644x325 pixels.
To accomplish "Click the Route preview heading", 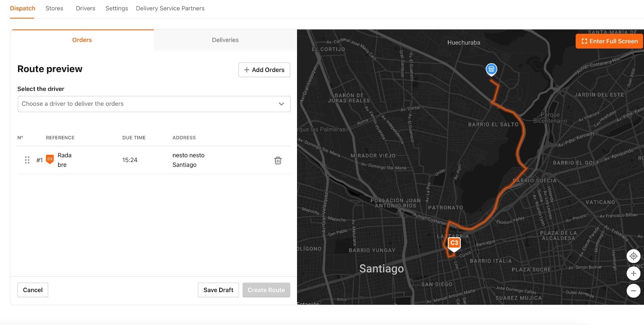I will pyautogui.click(x=50, y=69).
